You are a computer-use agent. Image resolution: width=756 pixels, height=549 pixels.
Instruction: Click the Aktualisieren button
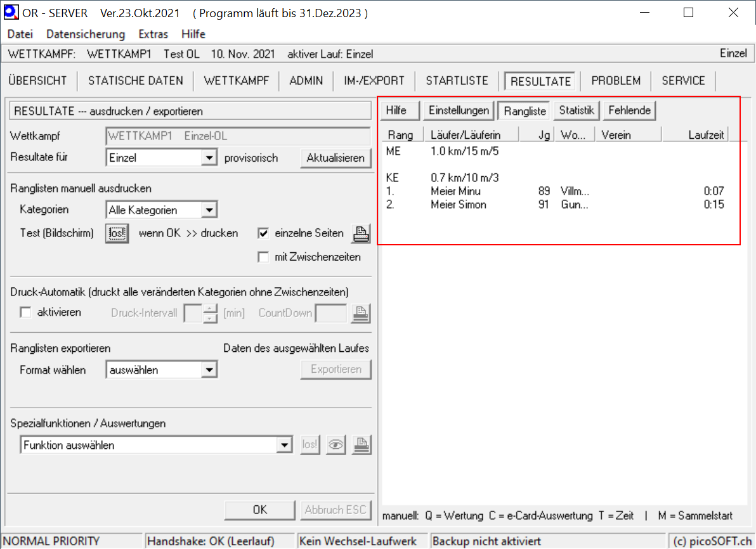coord(335,158)
